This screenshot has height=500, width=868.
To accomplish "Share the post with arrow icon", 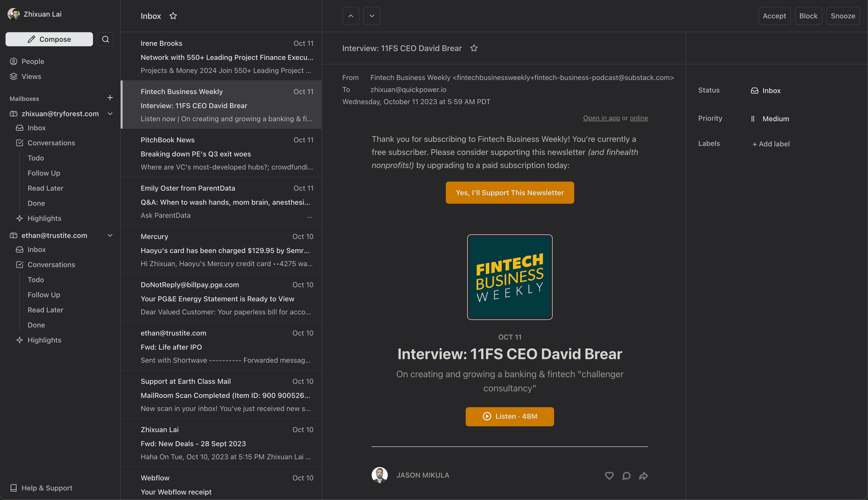I will click(643, 476).
